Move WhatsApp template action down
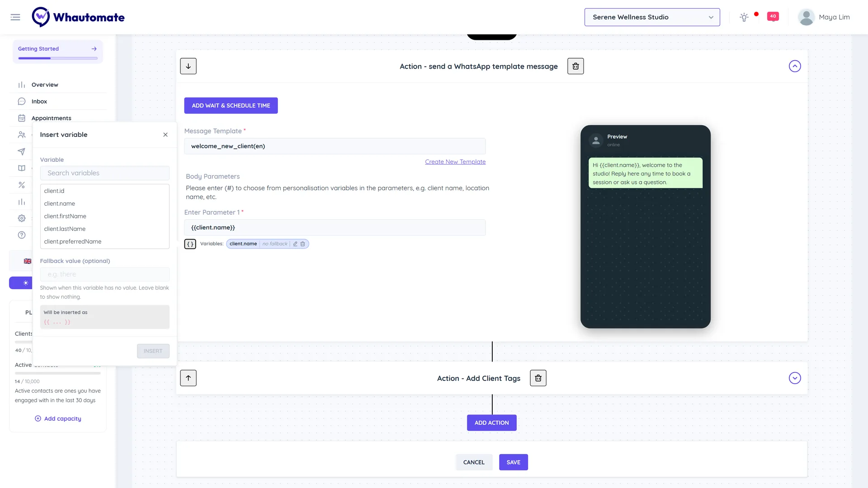Image resolution: width=868 pixels, height=488 pixels. (x=188, y=66)
